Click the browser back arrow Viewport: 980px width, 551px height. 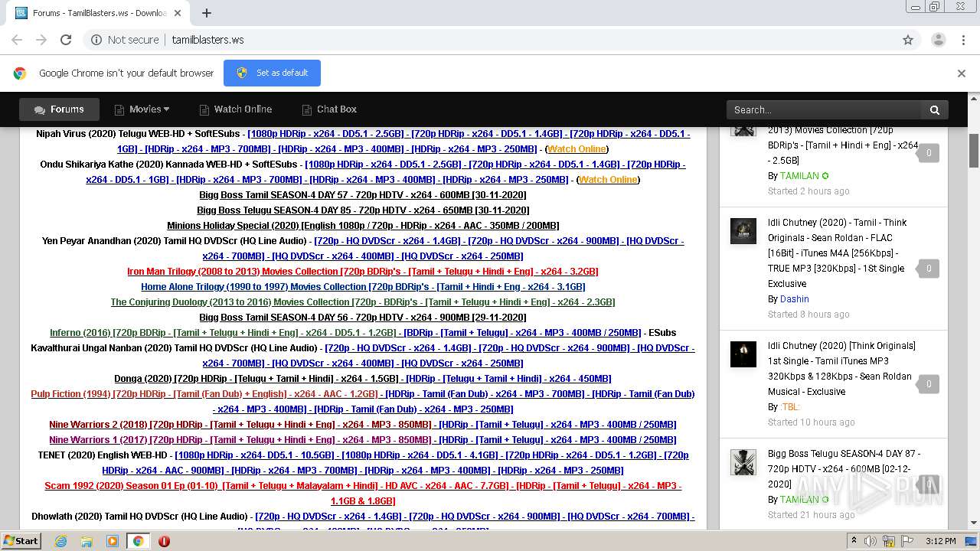[17, 40]
